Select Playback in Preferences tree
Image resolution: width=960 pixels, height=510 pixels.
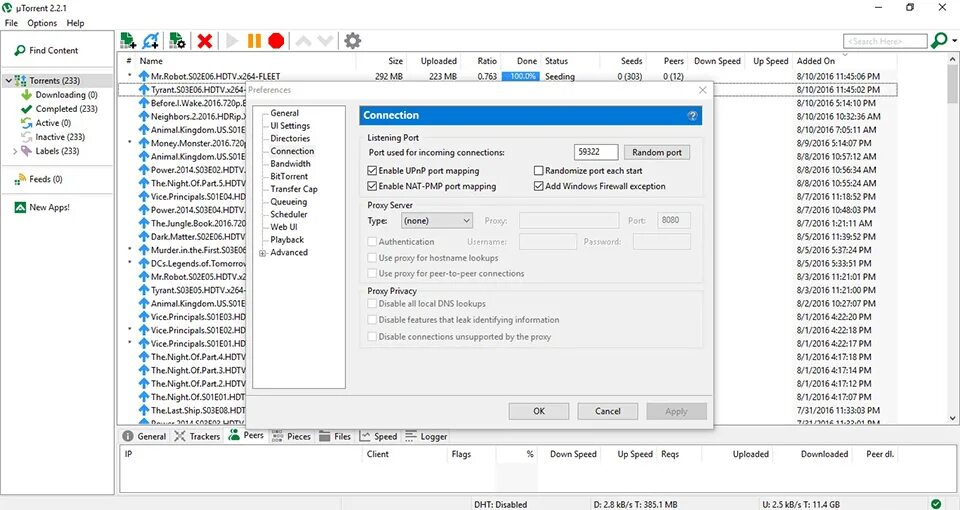[x=287, y=240]
